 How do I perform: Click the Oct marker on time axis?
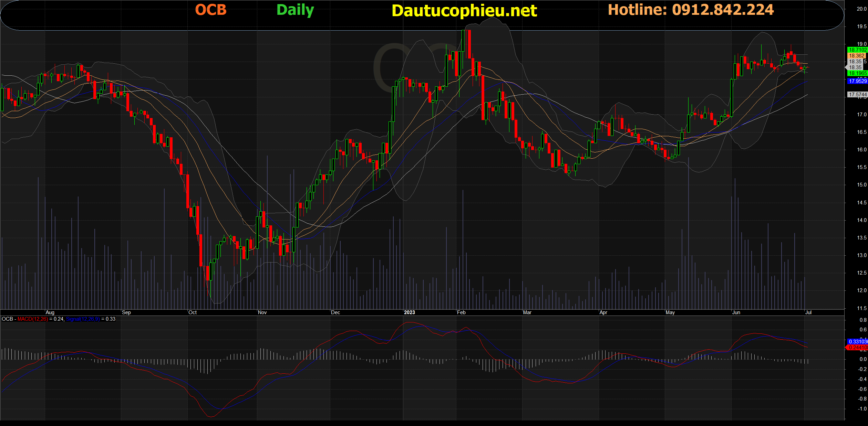point(193,312)
